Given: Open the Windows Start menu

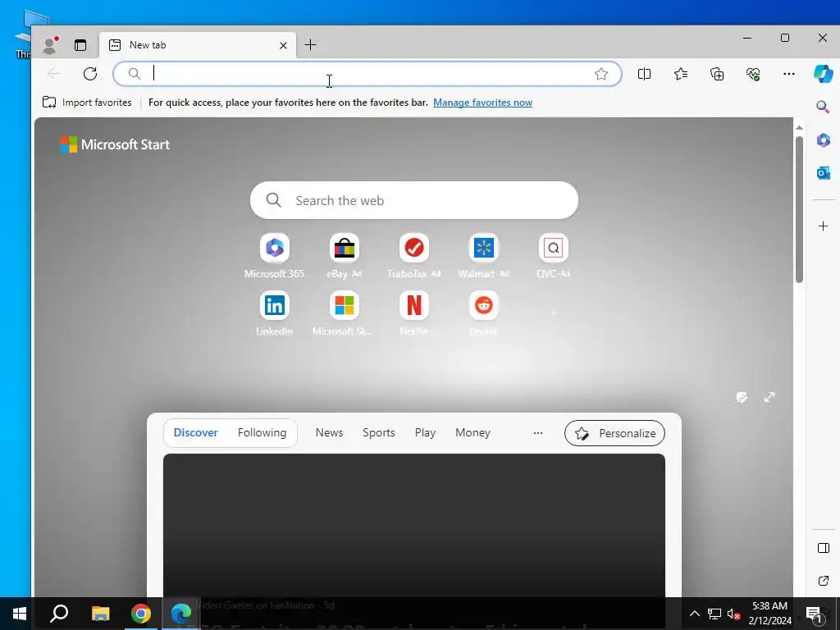Looking at the screenshot, I should coord(20,614).
